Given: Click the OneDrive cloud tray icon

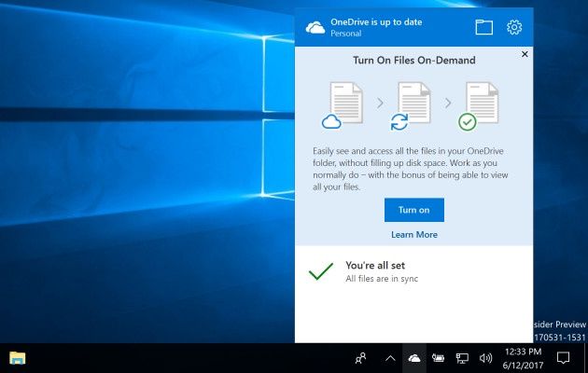Looking at the screenshot, I should [x=414, y=358].
